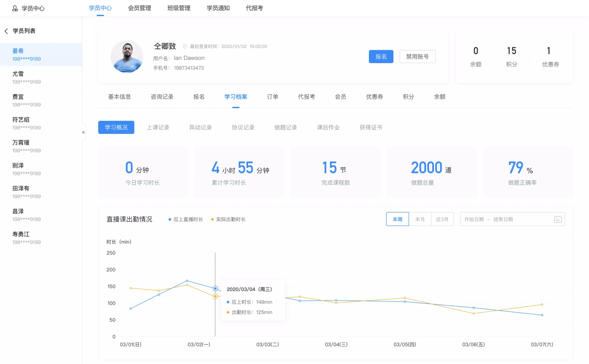
Task: Click the 禁用账号 disable account icon
Action: click(417, 57)
